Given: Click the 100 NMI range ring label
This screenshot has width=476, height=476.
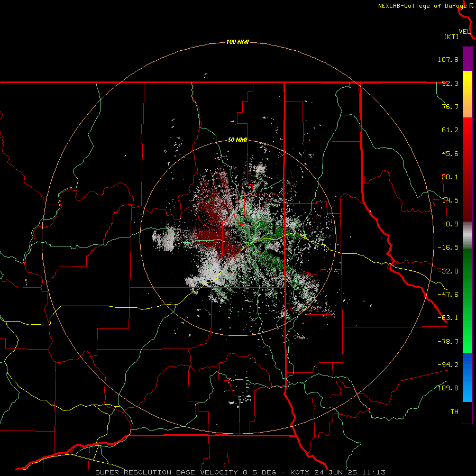Looking at the screenshot, I should tap(237, 42).
